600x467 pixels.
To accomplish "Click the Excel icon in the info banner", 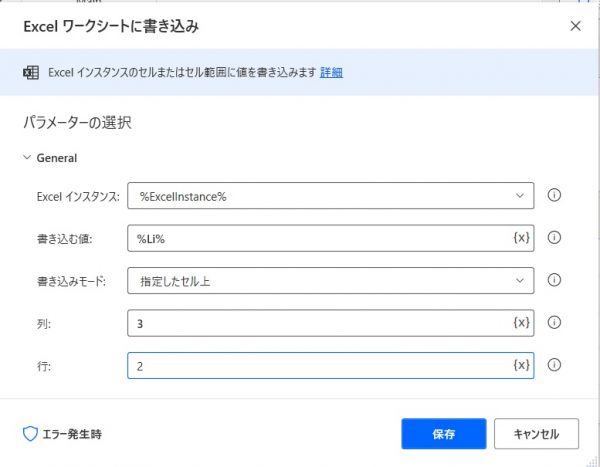I will click(x=30, y=73).
